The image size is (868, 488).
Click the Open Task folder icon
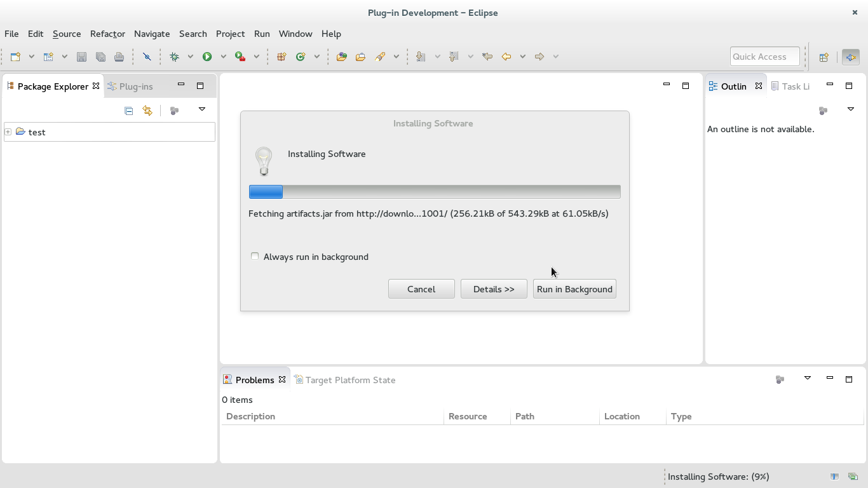tap(360, 57)
